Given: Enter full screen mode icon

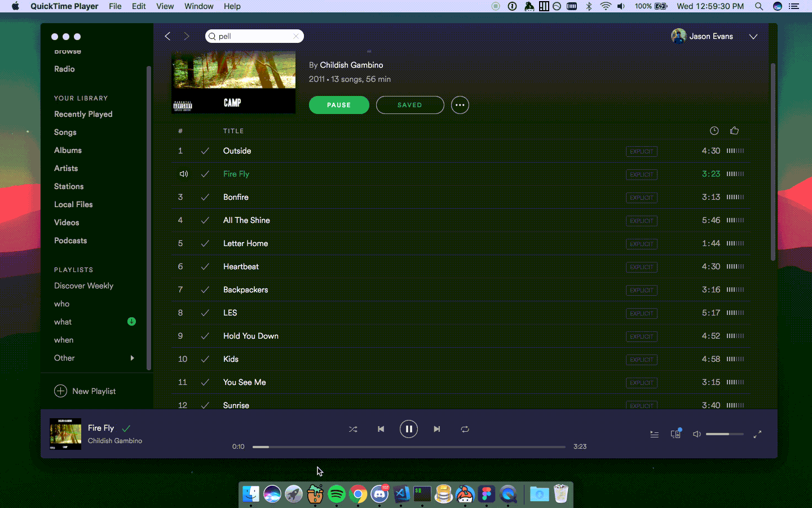Looking at the screenshot, I should click(757, 434).
